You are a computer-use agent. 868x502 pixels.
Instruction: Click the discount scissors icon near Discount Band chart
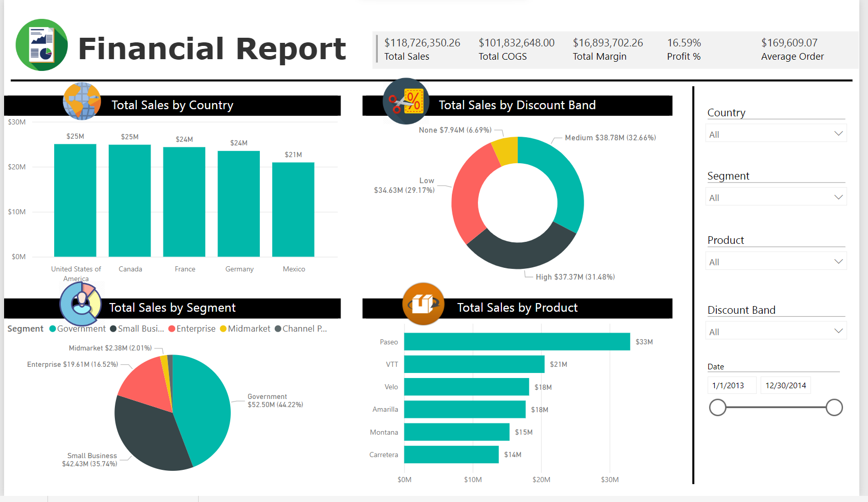[x=405, y=101]
